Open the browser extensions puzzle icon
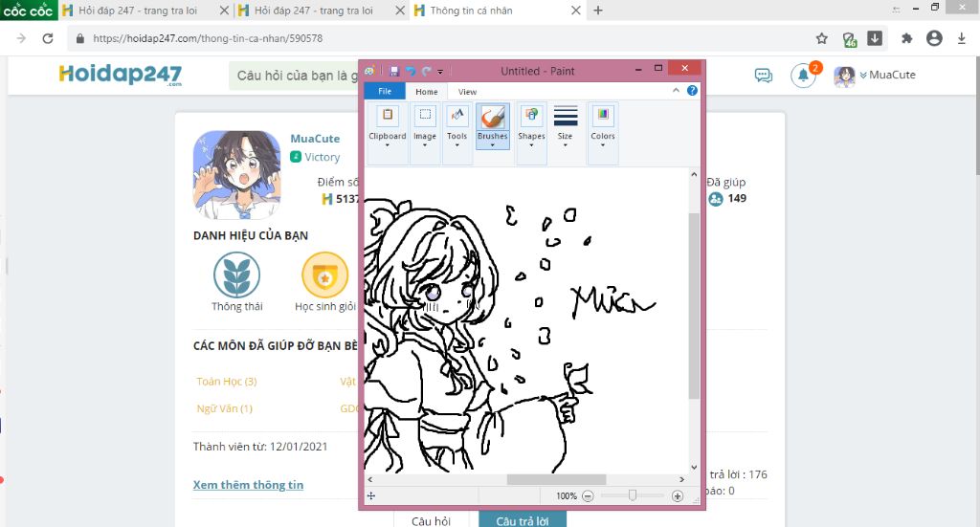This screenshot has height=527, width=980. [x=907, y=38]
